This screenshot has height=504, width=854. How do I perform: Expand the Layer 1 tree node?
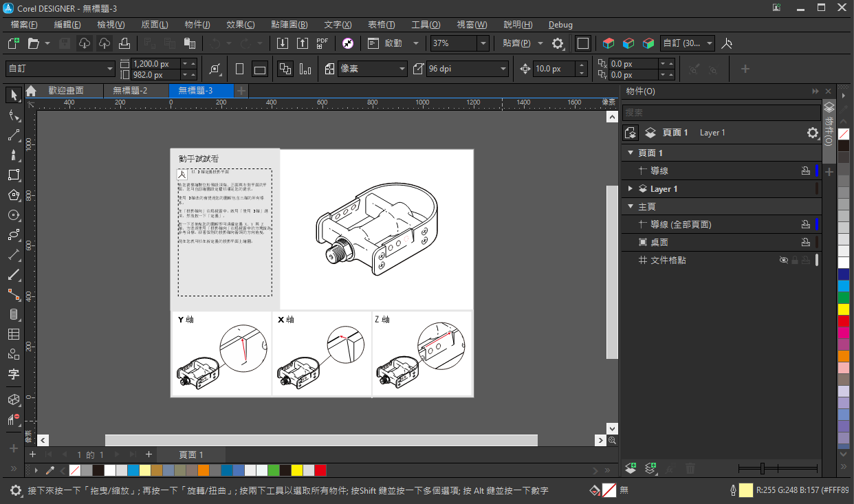631,188
